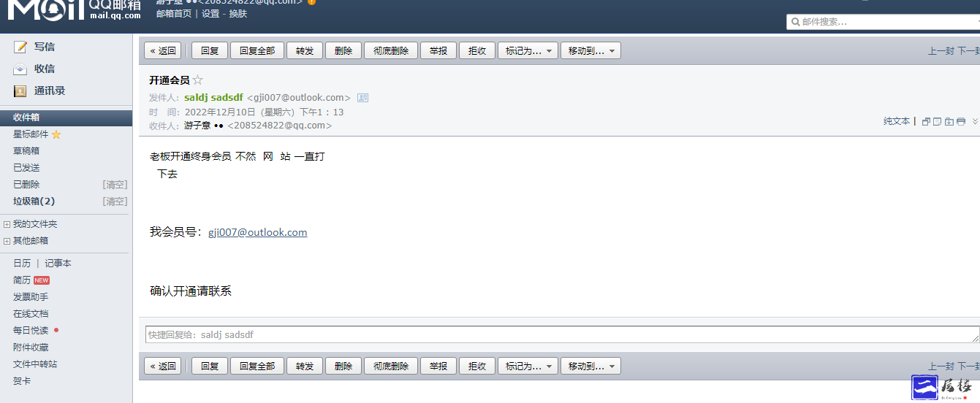Star the email titled 开通会员

pos(198,80)
